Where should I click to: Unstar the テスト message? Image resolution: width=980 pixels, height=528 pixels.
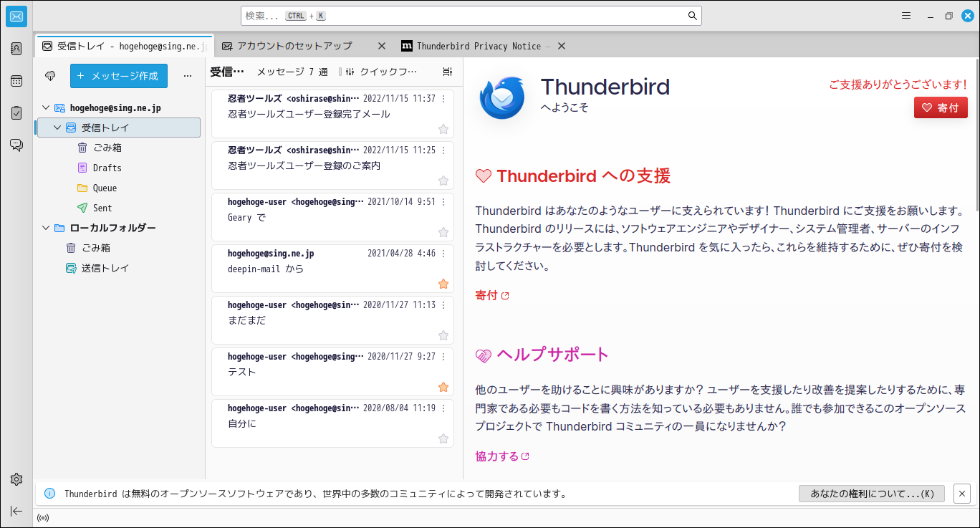[443, 387]
